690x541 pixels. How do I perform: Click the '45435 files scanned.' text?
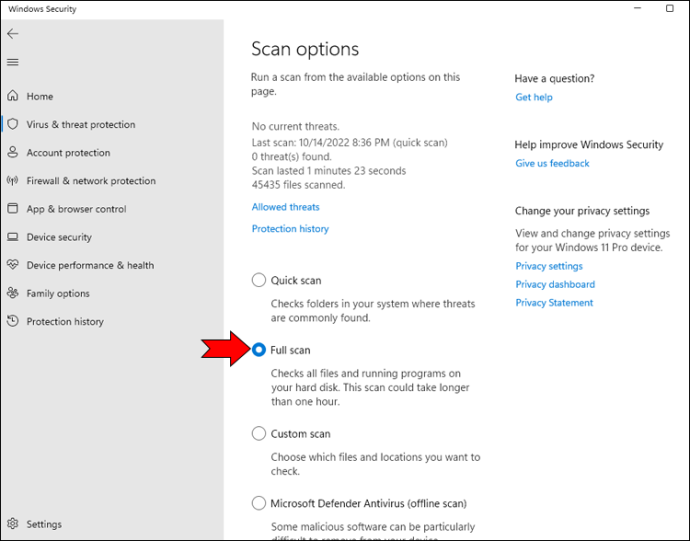298,185
